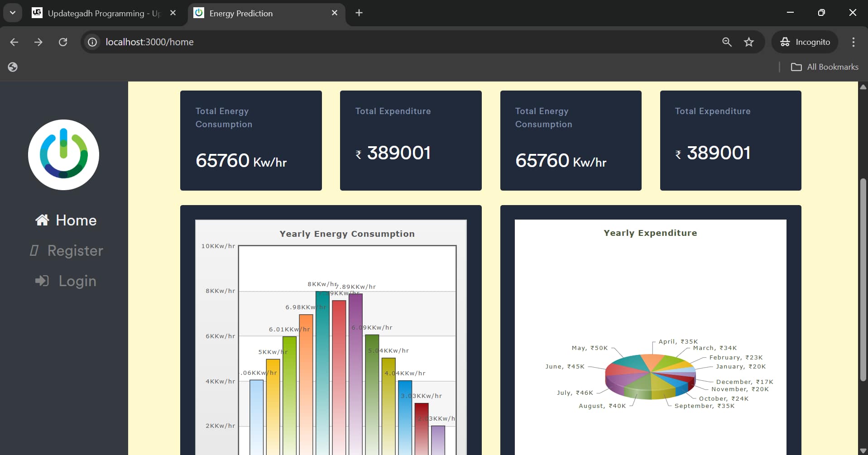Click the back navigation arrow
This screenshot has width=868, height=455.
(x=14, y=42)
